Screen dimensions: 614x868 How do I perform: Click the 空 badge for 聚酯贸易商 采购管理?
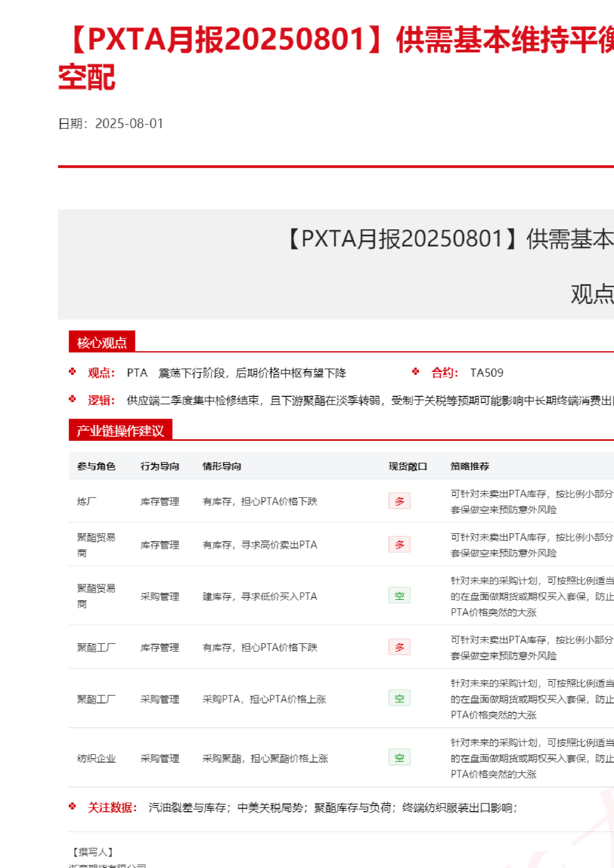pyautogui.click(x=399, y=596)
